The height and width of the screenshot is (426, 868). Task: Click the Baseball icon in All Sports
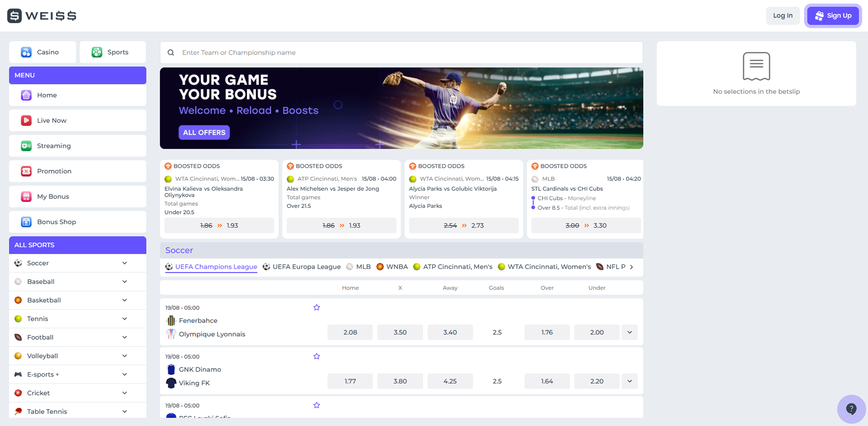click(x=18, y=282)
